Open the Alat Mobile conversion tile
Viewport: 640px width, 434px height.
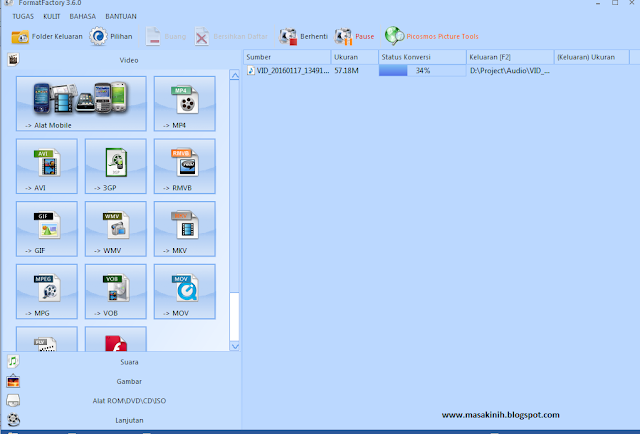point(81,104)
